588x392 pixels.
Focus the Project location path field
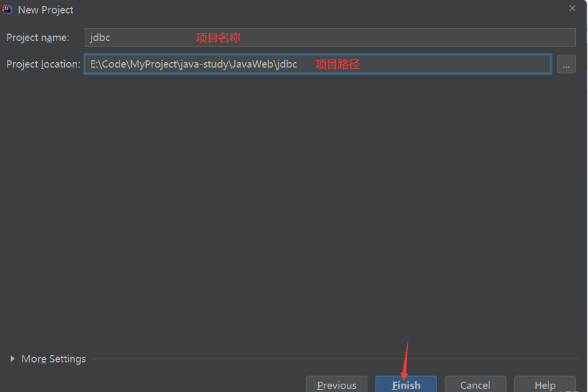pos(444,64)
